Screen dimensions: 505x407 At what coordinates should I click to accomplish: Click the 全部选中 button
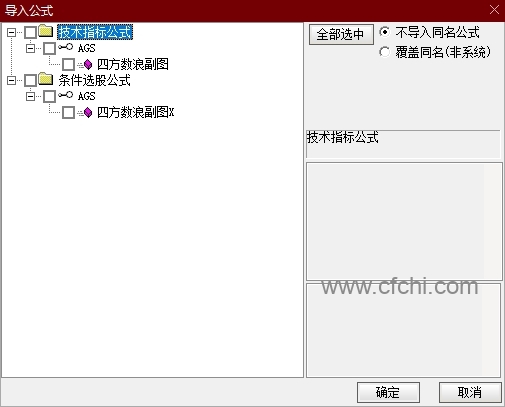point(341,34)
